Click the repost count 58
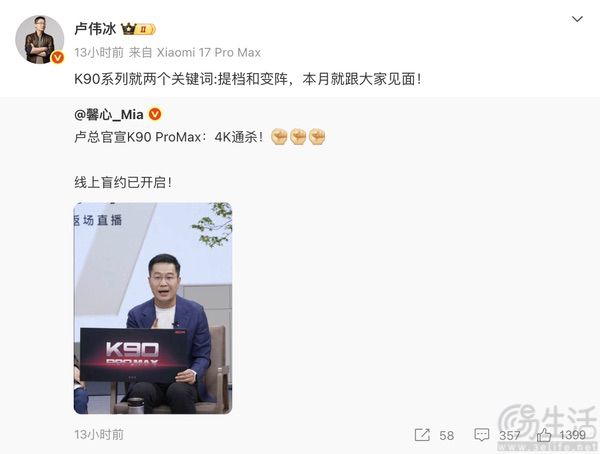This screenshot has width=600, height=454. [x=447, y=435]
